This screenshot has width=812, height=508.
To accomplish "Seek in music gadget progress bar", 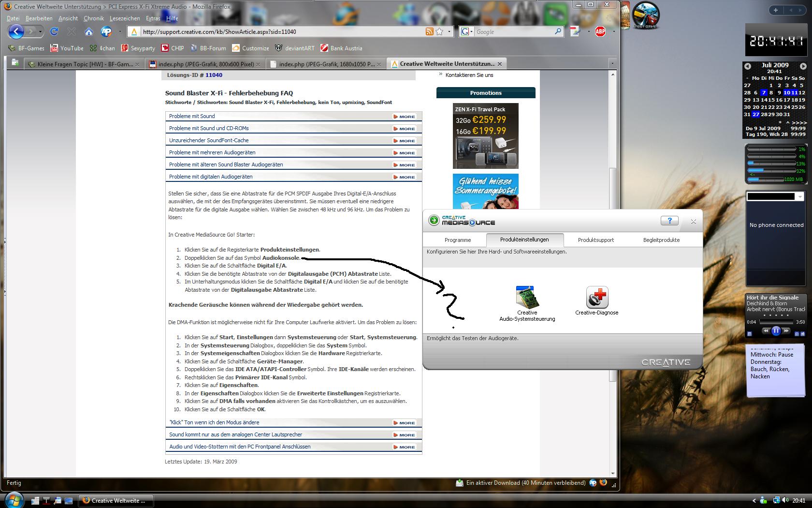I will click(x=776, y=322).
